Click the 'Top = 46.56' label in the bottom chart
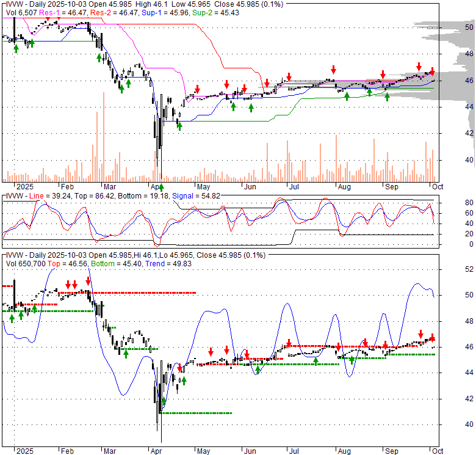476x455 pixels. (x=67, y=264)
